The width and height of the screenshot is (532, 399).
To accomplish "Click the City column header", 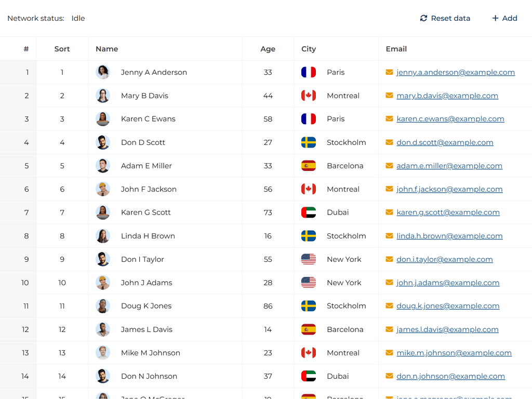I will (309, 49).
